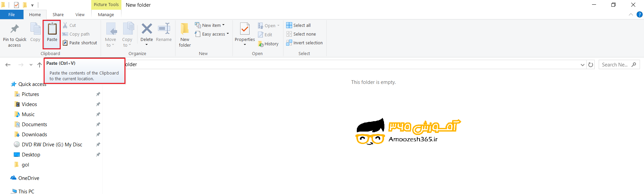Viewport: 644px width, 194px height.
Task: Switch to the Home tab
Action: (35, 14)
